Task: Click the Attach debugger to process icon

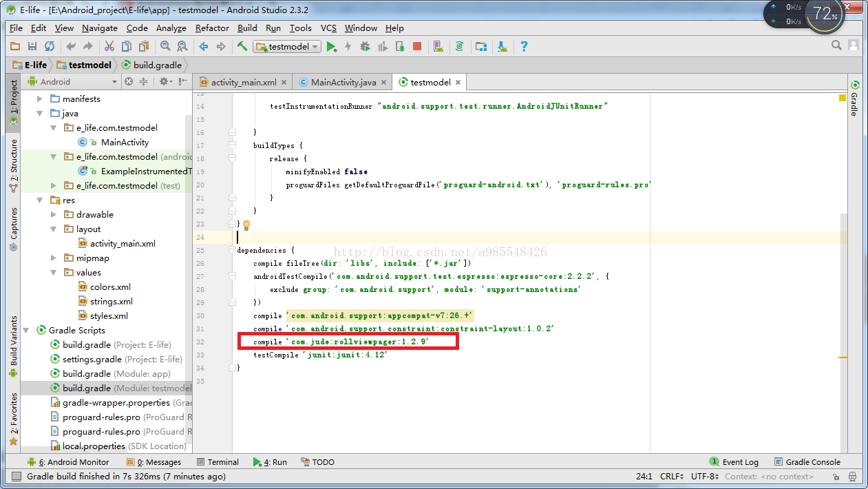Action: [401, 46]
